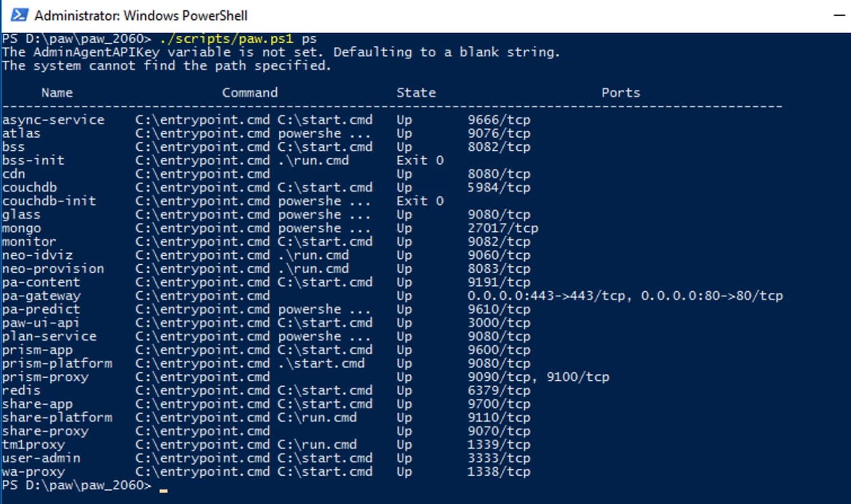Screen dimensions: 851x504
Task: Click the Command column header
Action: tap(250, 92)
